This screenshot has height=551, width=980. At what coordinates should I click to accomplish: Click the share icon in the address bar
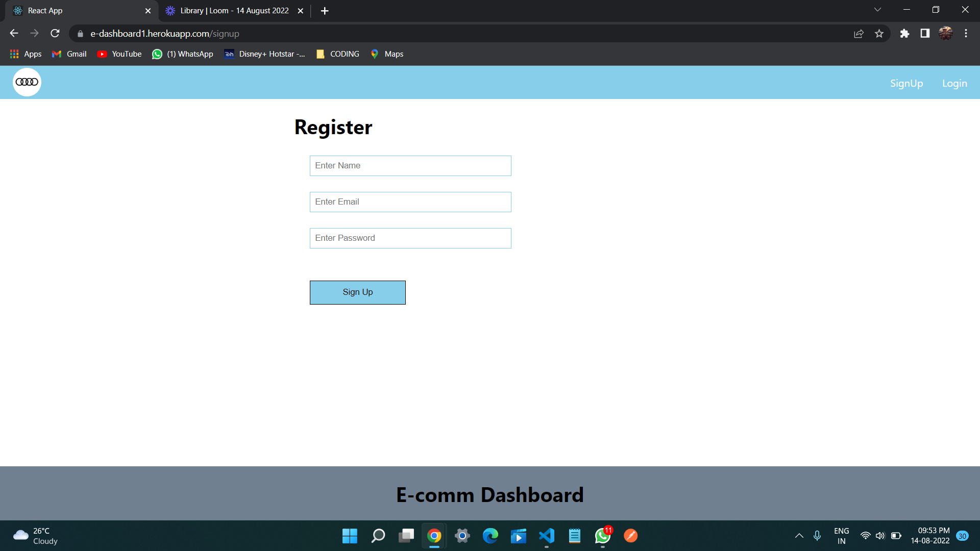pyautogui.click(x=859, y=33)
